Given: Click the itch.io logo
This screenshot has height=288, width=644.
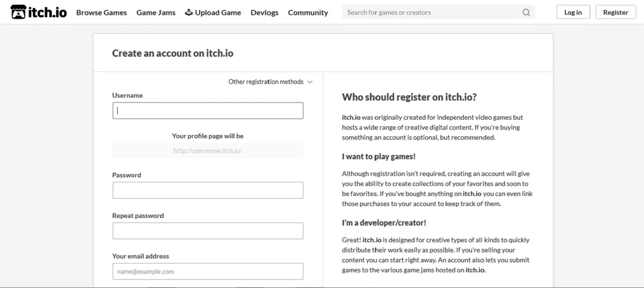Looking at the screenshot, I should pyautogui.click(x=39, y=12).
